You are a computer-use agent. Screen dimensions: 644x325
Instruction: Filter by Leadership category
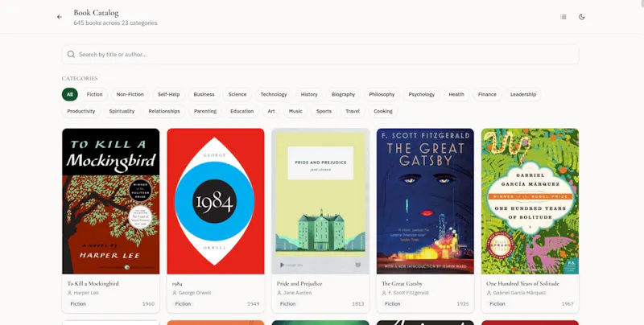click(x=522, y=94)
